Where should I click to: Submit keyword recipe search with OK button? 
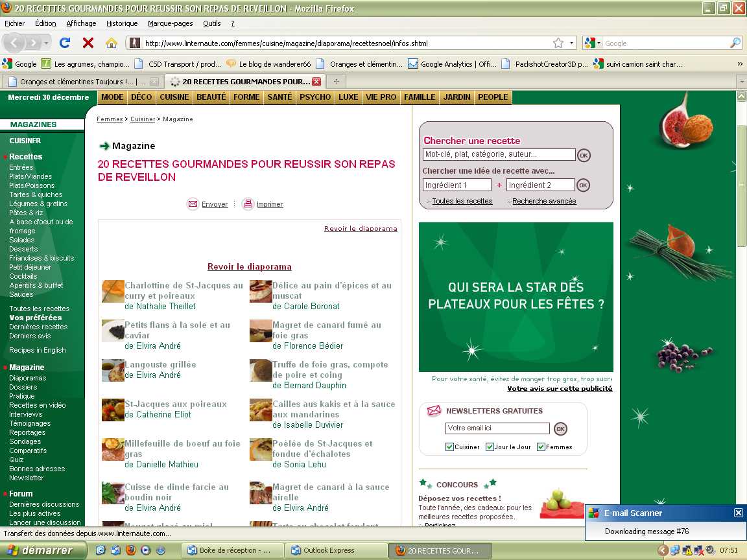tap(584, 156)
